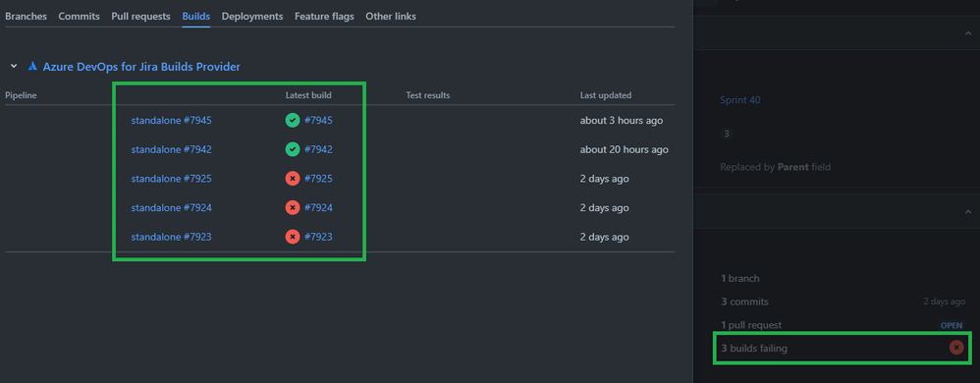The height and width of the screenshot is (383, 980).
Task: Open latest build link #7924
Action: (318, 207)
